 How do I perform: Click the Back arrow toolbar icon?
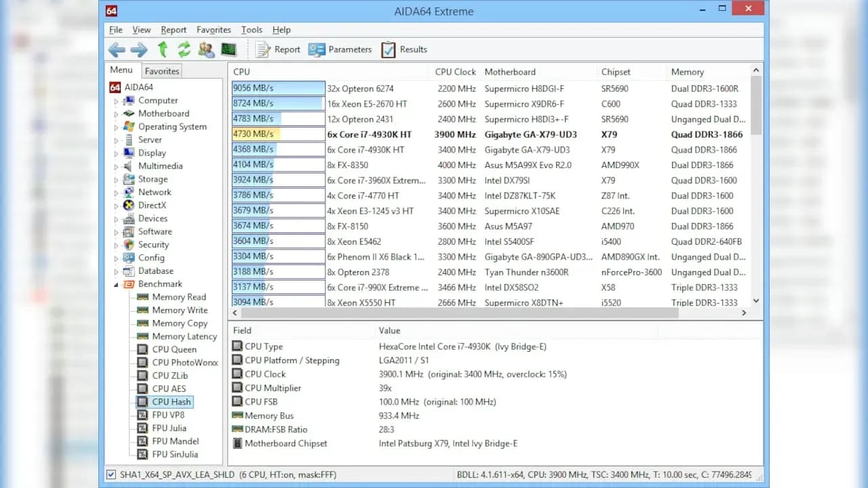coord(117,49)
